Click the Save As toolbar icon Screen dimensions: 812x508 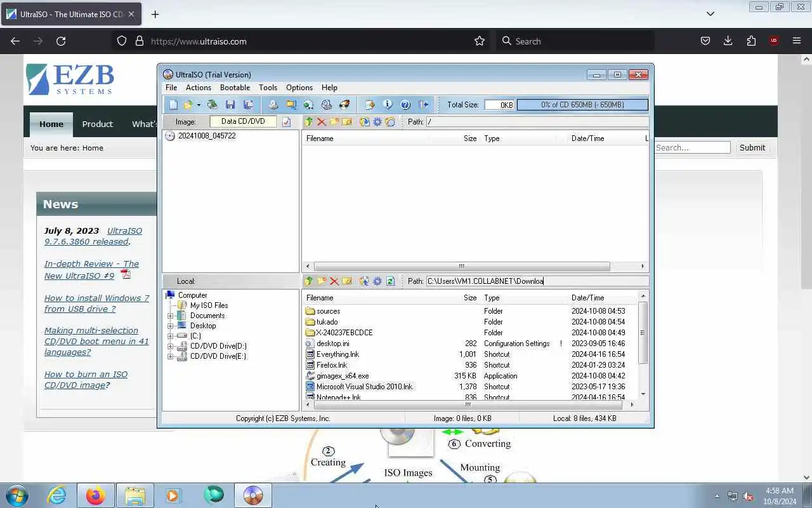pyautogui.click(x=248, y=105)
